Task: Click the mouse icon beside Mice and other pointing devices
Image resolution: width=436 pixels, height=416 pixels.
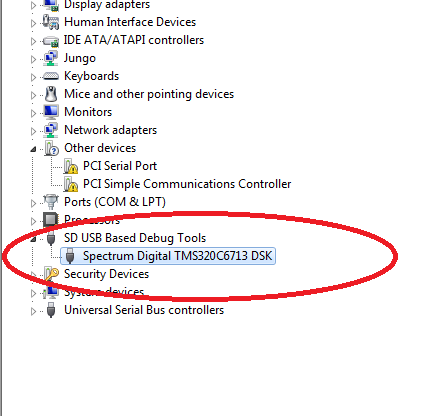Action: [x=51, y=94]
